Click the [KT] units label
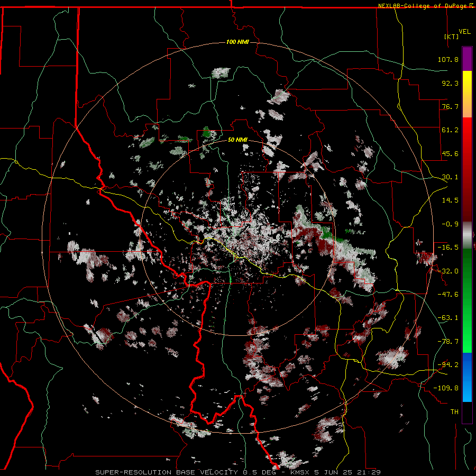The height and width of the screenshot is (476, 476). coord(451,36)
